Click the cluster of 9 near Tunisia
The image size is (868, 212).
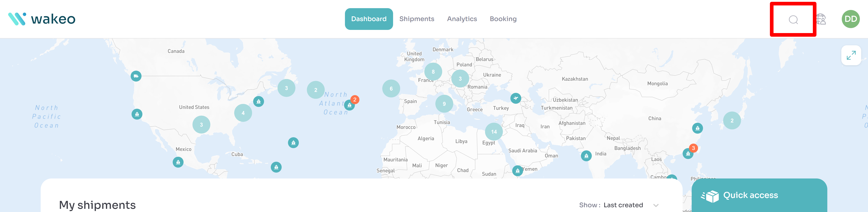[444, 104]
